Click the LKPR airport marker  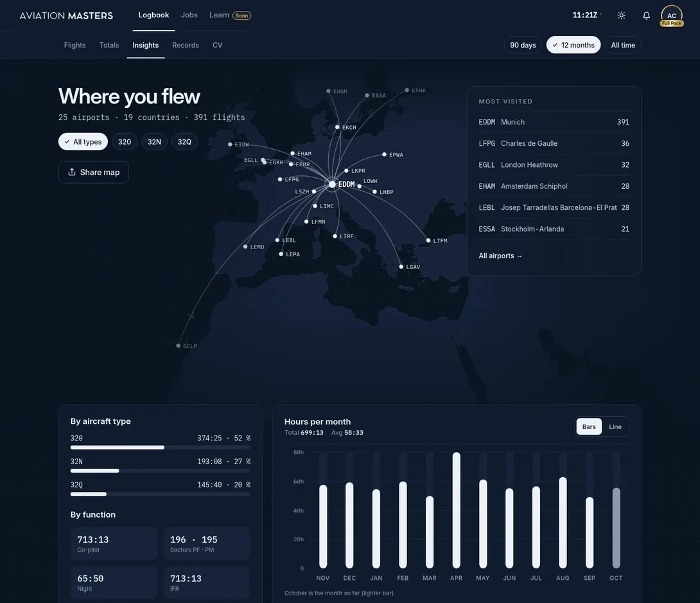pyautogui.click(x=346, y=171)
